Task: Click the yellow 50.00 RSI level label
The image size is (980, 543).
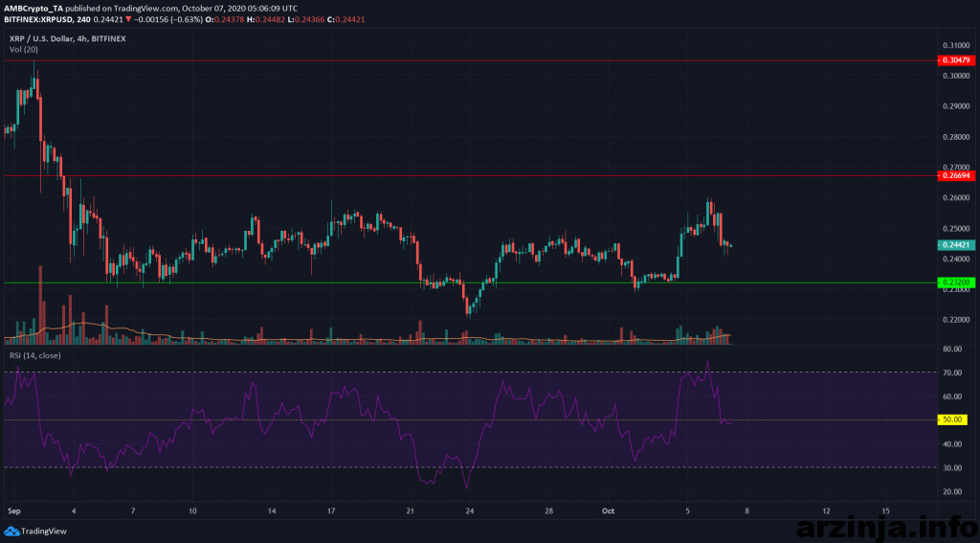Action: 954,419
